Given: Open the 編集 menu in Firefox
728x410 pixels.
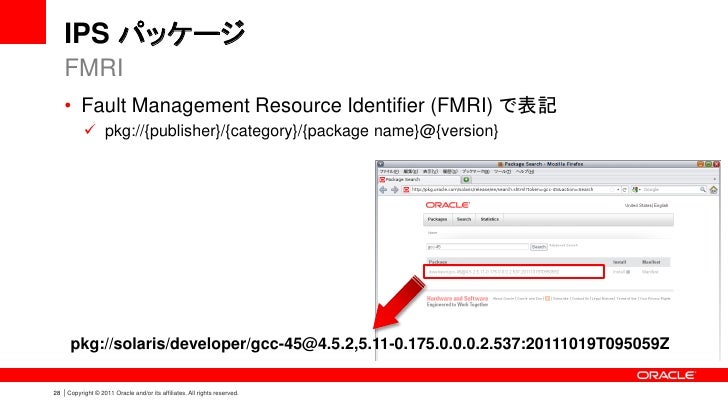Looking at the screenshot, I should coord(410,172).
